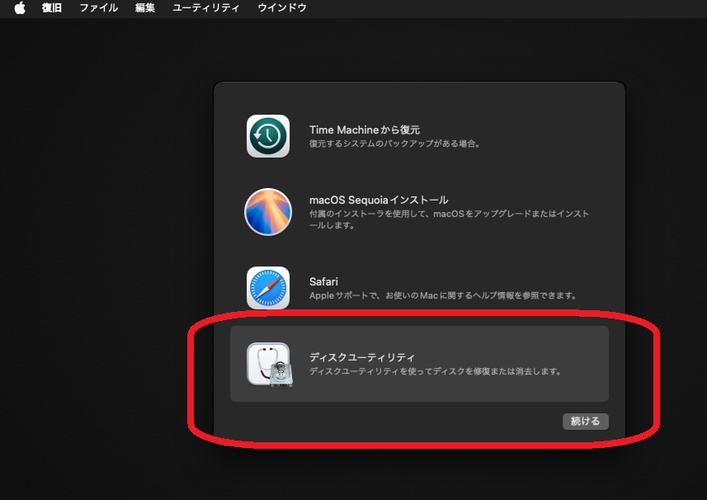Click the Appleサポート help description text
The height and width of the screenshot is (500, 707).
443,296
